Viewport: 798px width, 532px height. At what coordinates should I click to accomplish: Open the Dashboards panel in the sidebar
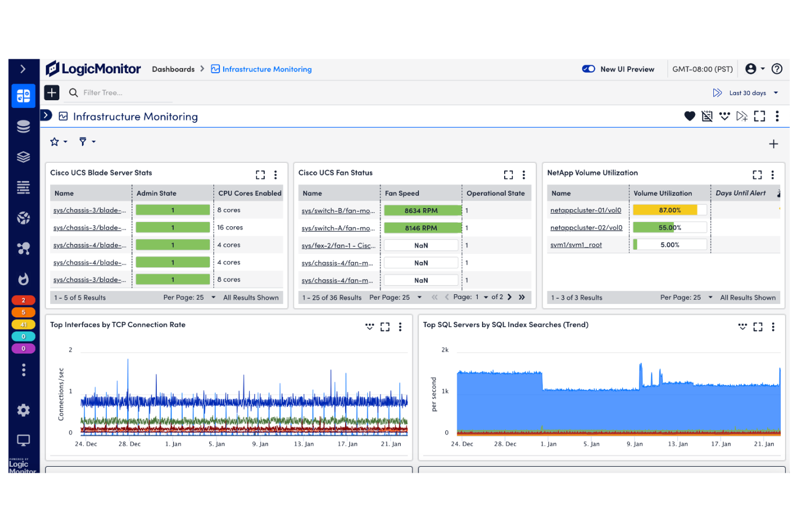(23, 95)
